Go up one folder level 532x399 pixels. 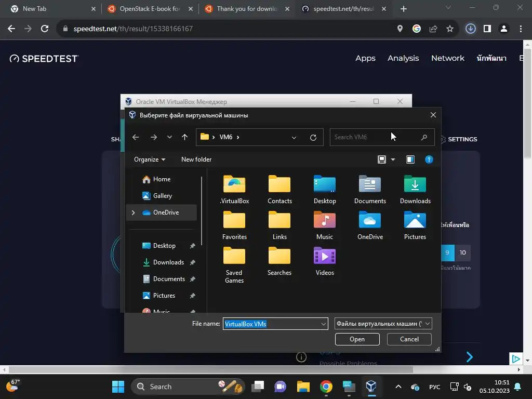184,137
